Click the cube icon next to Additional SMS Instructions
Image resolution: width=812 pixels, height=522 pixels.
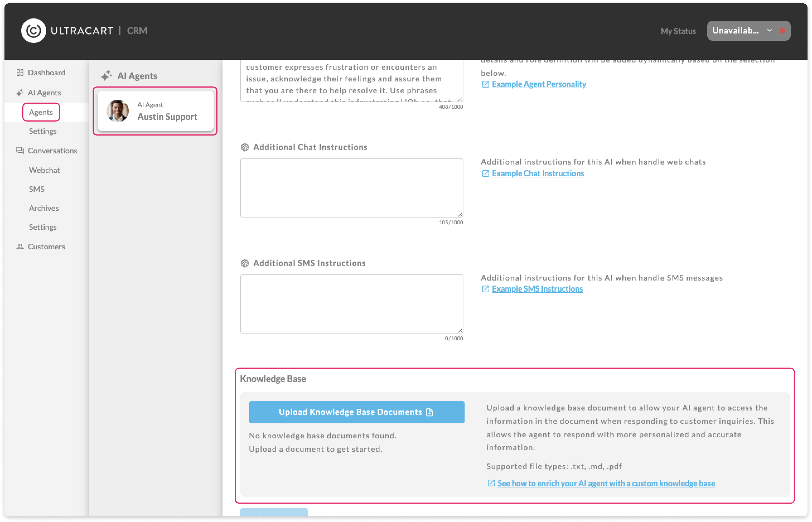point(245,264)
